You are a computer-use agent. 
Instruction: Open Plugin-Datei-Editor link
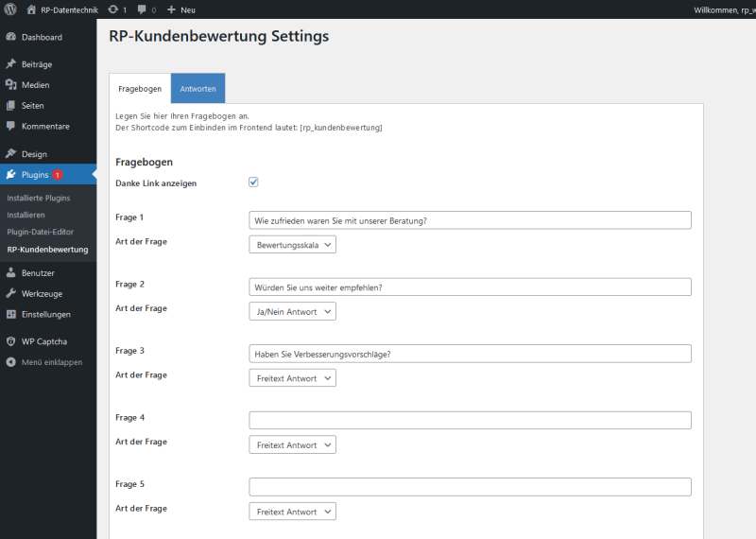pos(40,232)
